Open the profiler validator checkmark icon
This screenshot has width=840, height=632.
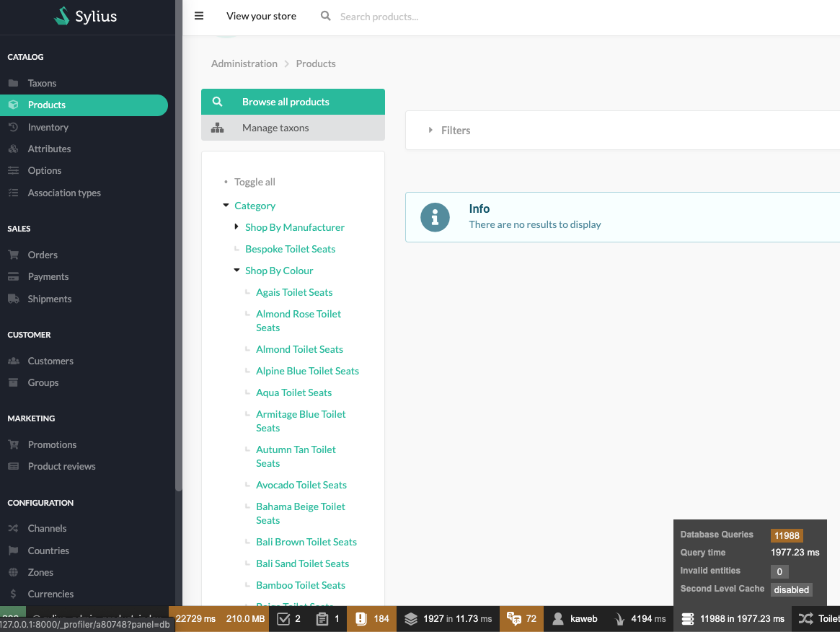[283, 618]
